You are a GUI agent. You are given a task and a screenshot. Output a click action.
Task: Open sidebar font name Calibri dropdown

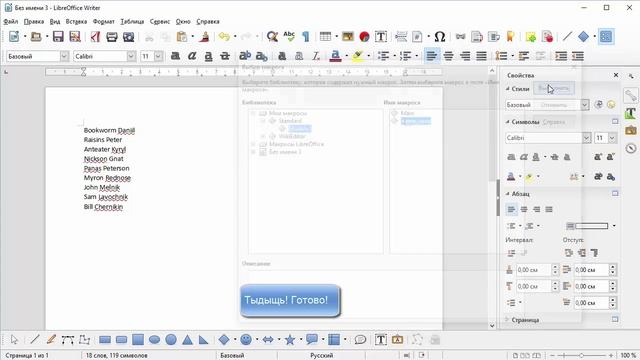point(587,138)
